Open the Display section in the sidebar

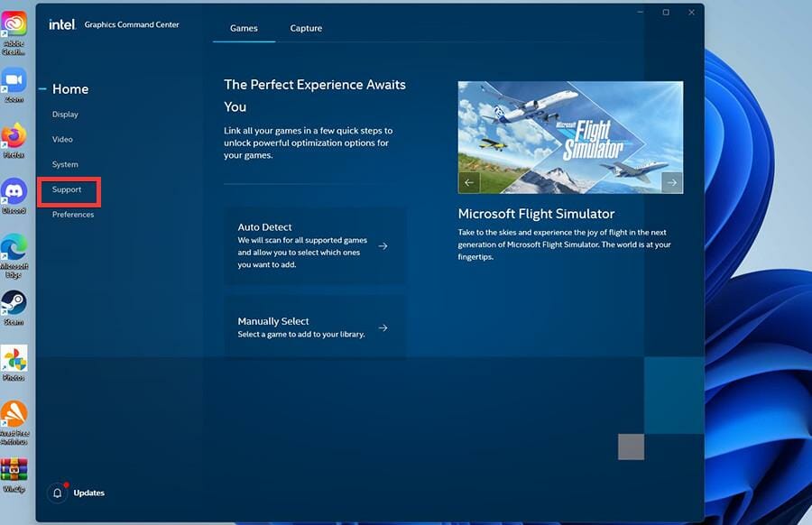pyautogui.click(x=65, y=115)
